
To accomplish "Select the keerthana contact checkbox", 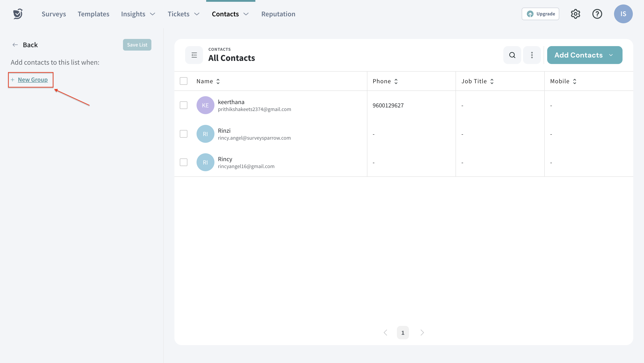I will pyautogui.click(x=184, y=105).
